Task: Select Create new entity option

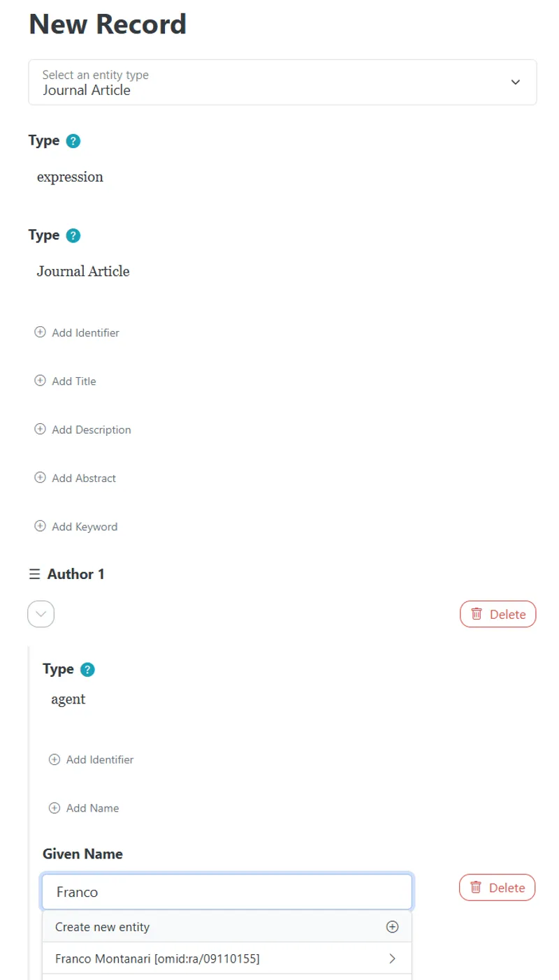Action: click(x=227, y=927)
